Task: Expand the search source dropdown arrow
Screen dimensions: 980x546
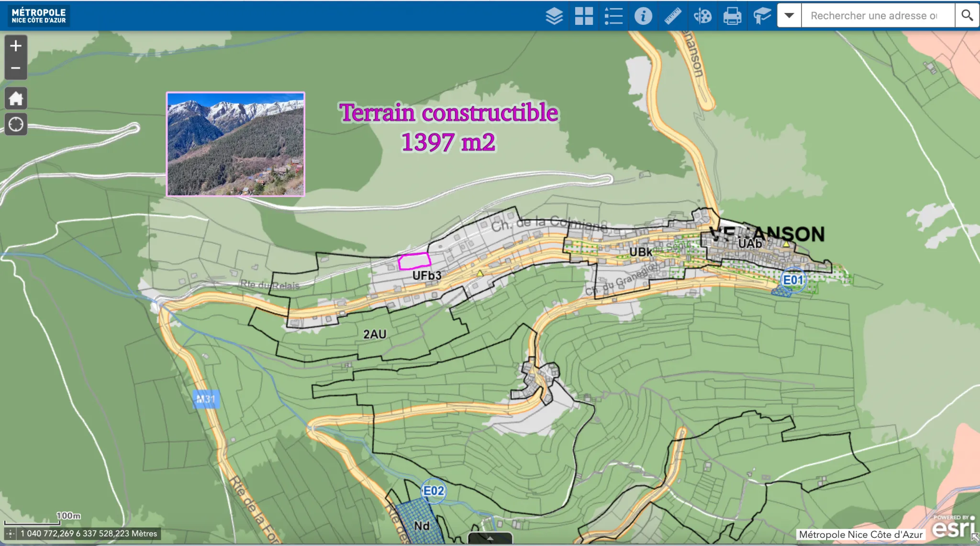Action: [790, 15]
